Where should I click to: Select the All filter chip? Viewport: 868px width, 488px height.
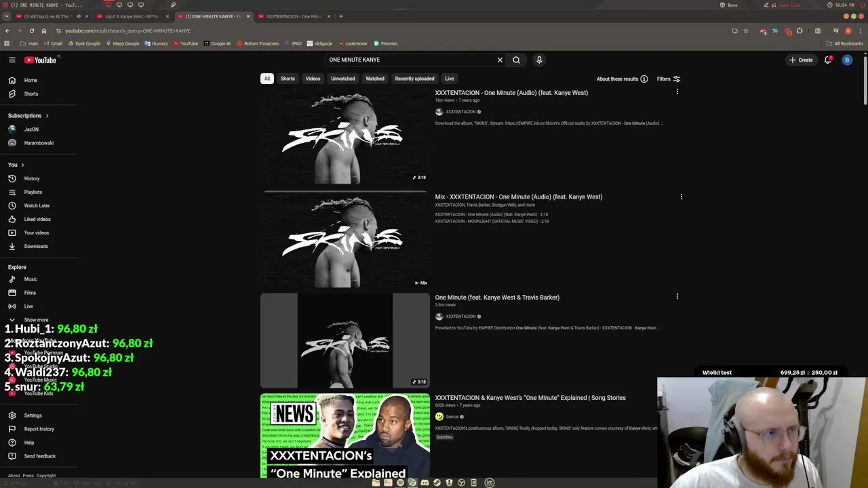[267, 79]
